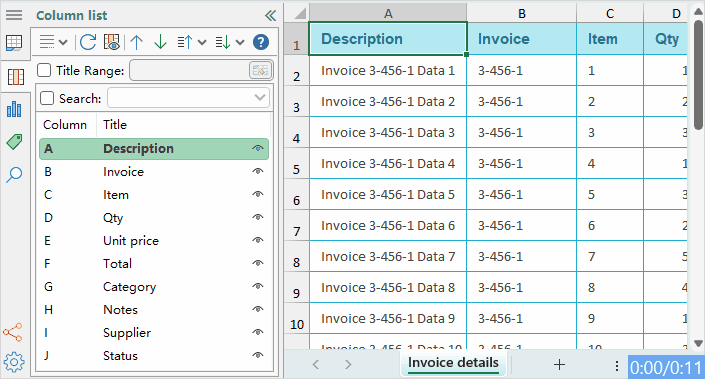The width and height of the screenshot is (705, 379).
Task: Select the Unit price row in column list
Action: [154, 241]
